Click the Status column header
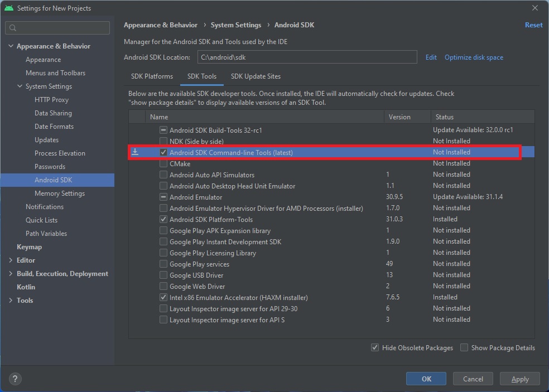Image resolution: width=549 pixels, height=392 pixels. [483, 117]
